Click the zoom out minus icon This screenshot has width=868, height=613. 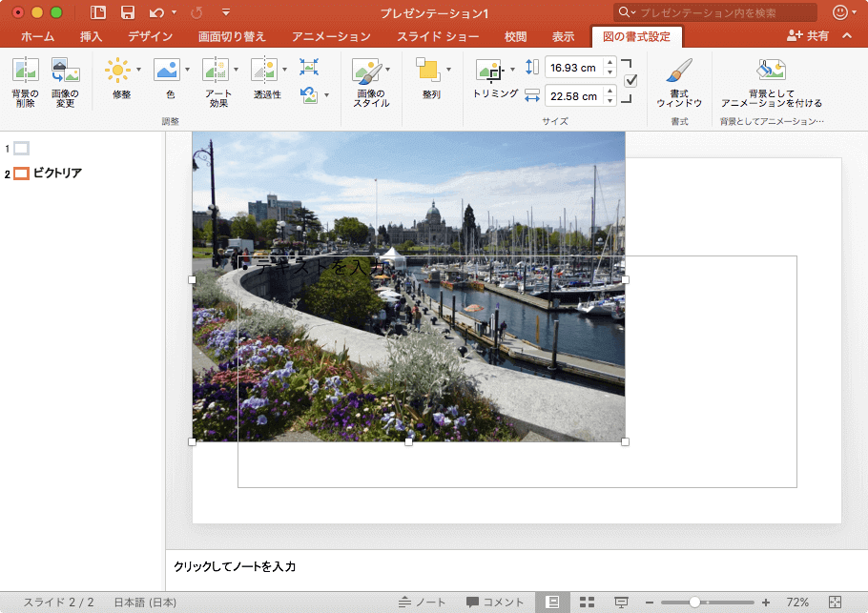(650, 603)
